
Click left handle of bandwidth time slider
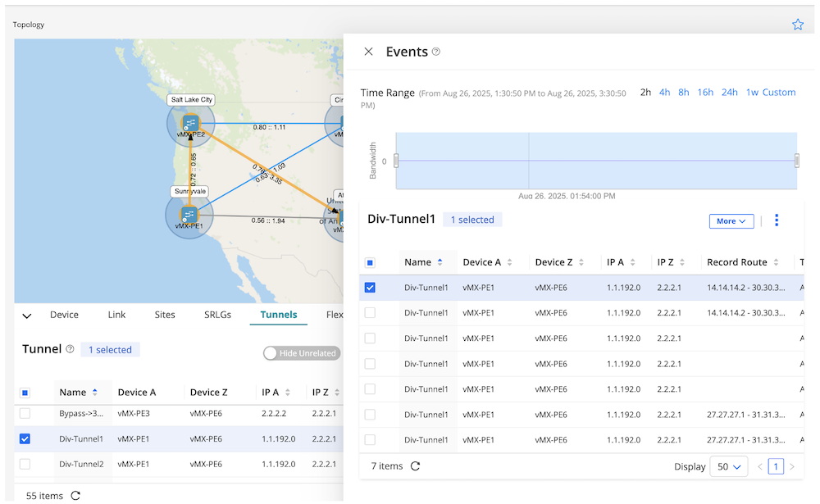pos(396,161)
